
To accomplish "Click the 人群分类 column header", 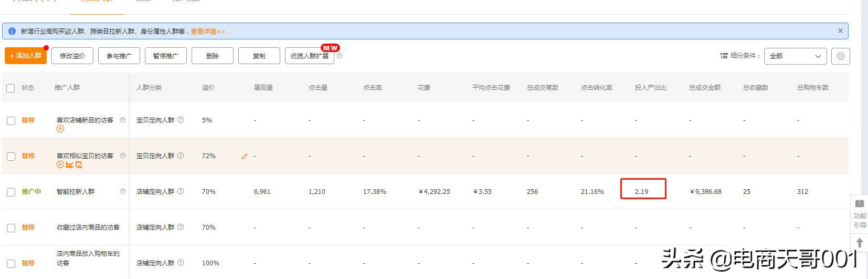I will coord(149,88).
